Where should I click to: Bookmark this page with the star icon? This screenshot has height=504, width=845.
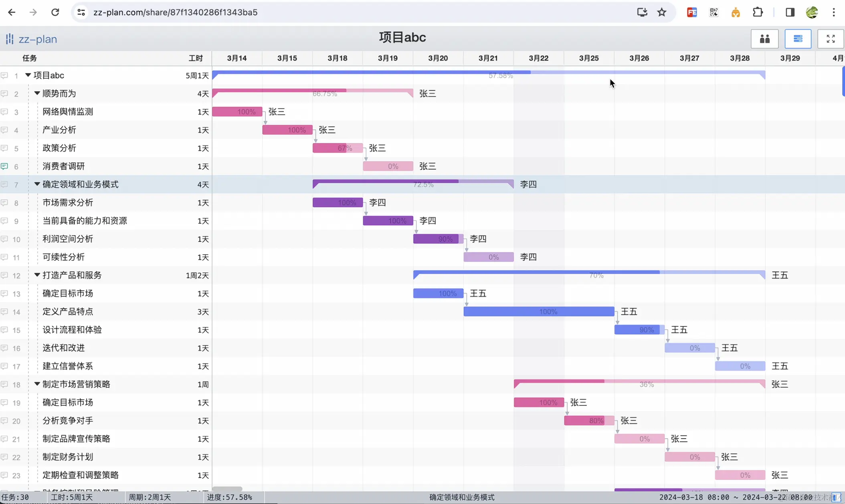pos(662,12)
